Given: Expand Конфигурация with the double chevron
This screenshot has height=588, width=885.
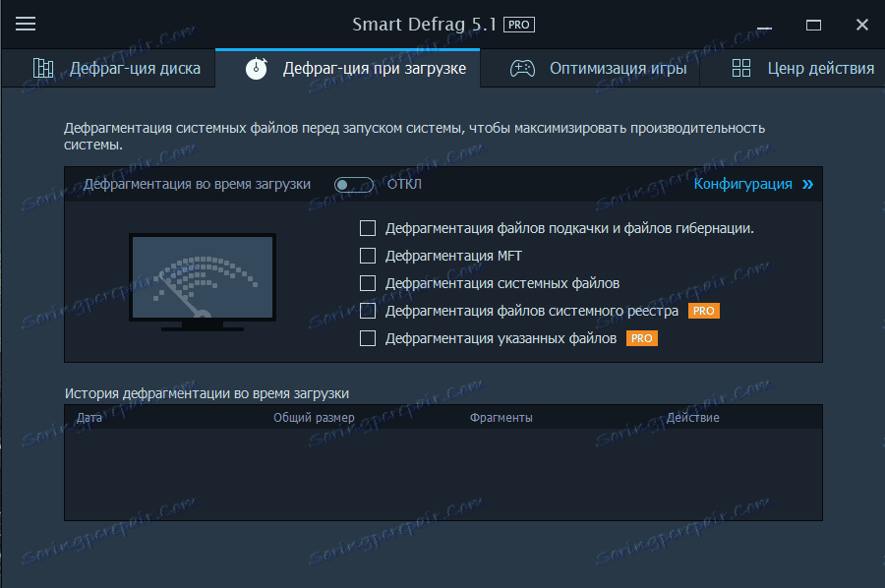Looking at the screenshot, I should click(x=806, y=184).
